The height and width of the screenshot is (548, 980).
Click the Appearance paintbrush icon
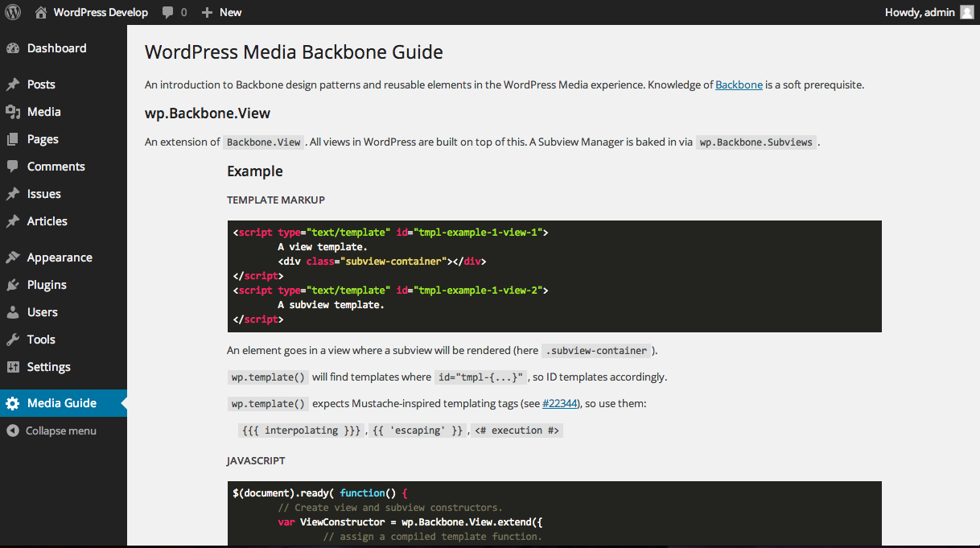click(13, 258)
